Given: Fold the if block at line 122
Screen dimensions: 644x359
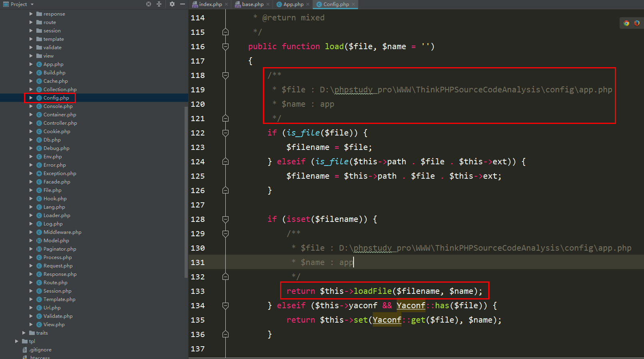Looking at the screenshot, I should 225,133.
